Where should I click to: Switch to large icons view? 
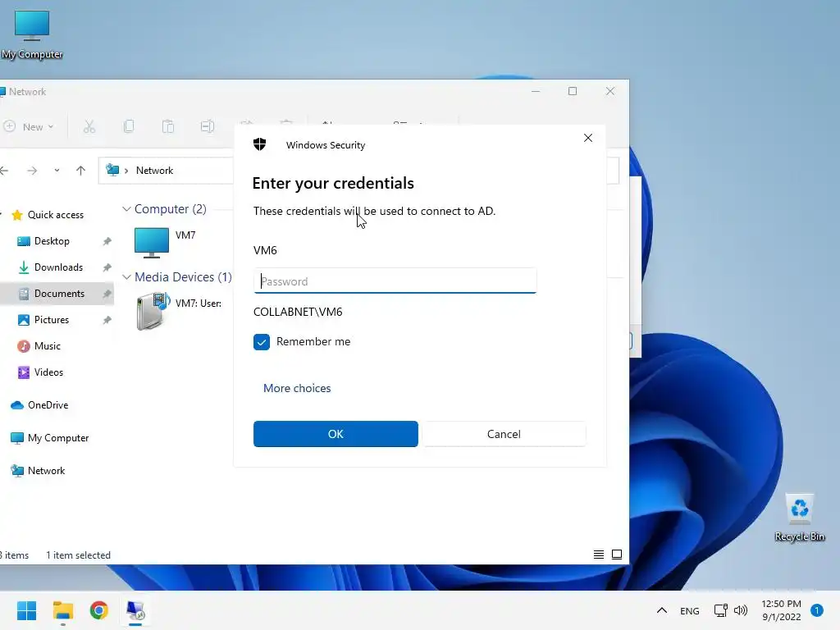click(x=617, y=555)
